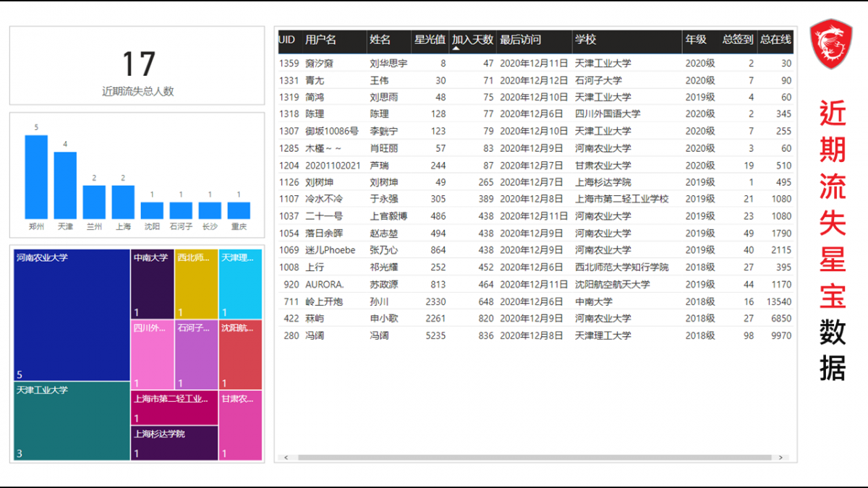868x488 pixels.
Task: Click username 20201102021
Action: pyautogui.click(x=333, y=165)
